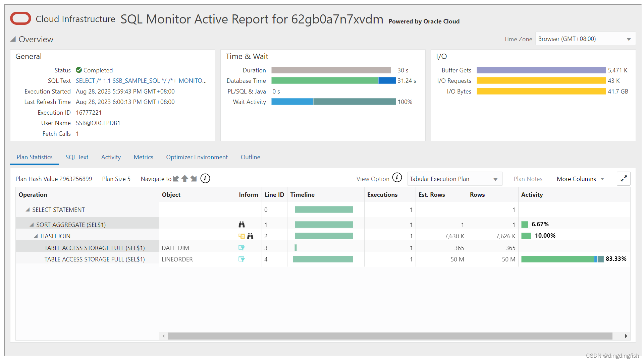Click the yellow info icon on HASH JOIN row
The height and width of the screenshot is (362, 644).
click(241, 236)
